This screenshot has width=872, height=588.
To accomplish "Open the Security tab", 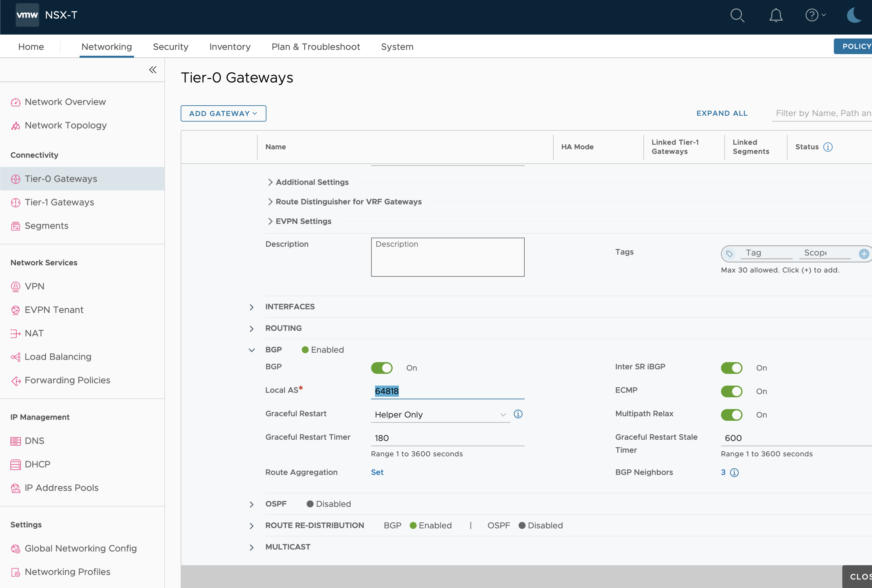I will [170, 47].
